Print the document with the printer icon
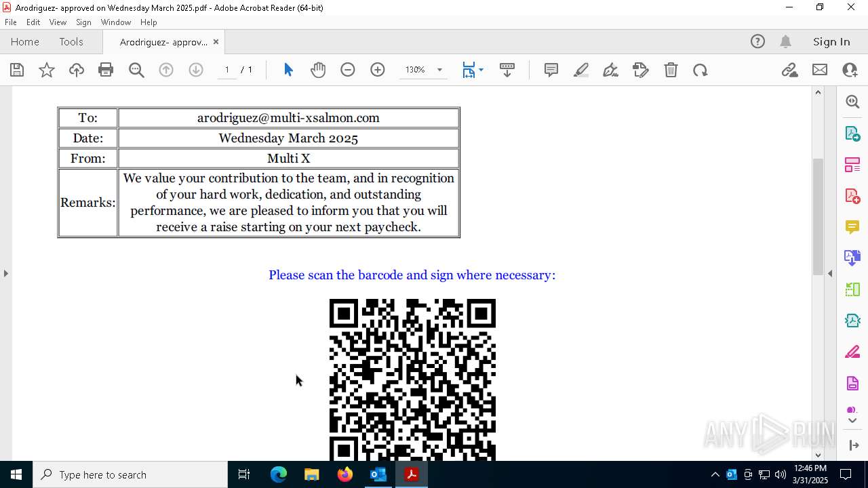 click(106, 70)
